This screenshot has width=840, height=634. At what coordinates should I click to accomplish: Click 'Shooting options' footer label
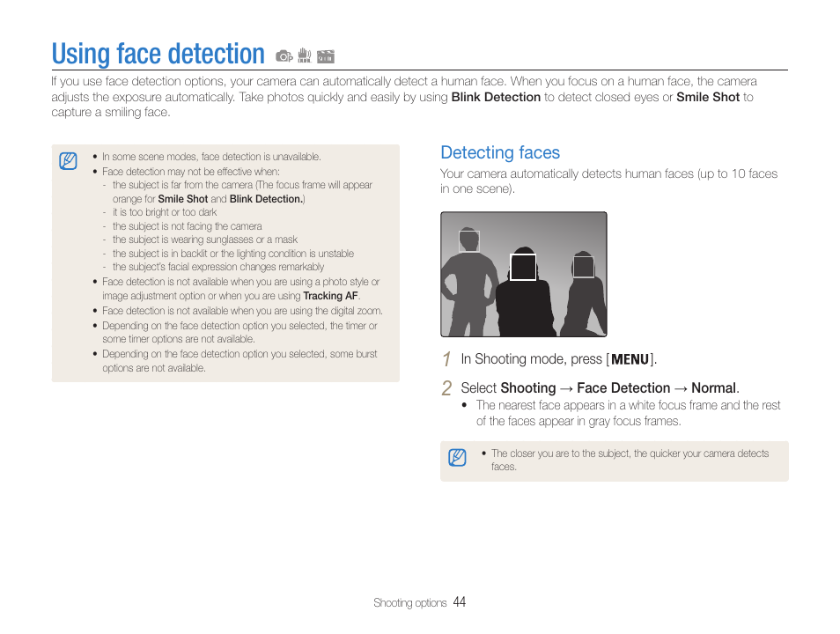[409, 603]
